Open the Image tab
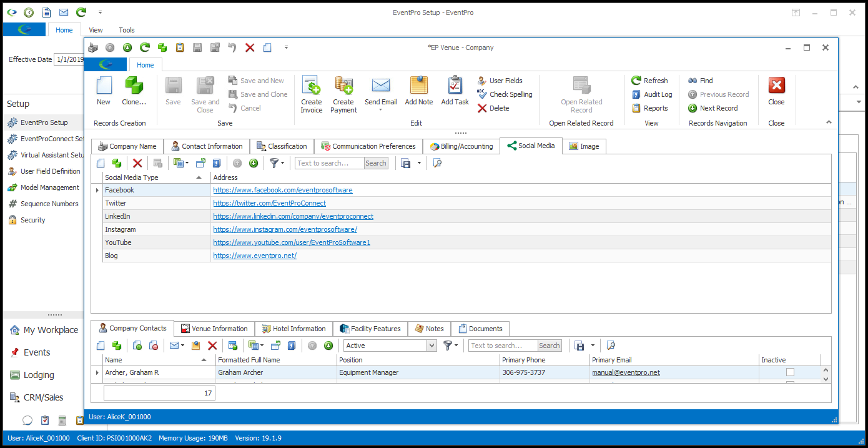This screenshot has height=448, width=868. tap(584, 146)
